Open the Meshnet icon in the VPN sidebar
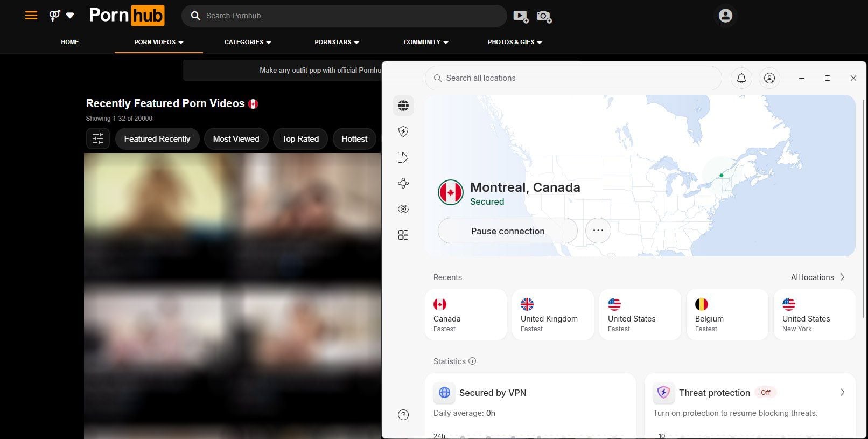This screenshot has height=439, width=868. coord(403,183)
